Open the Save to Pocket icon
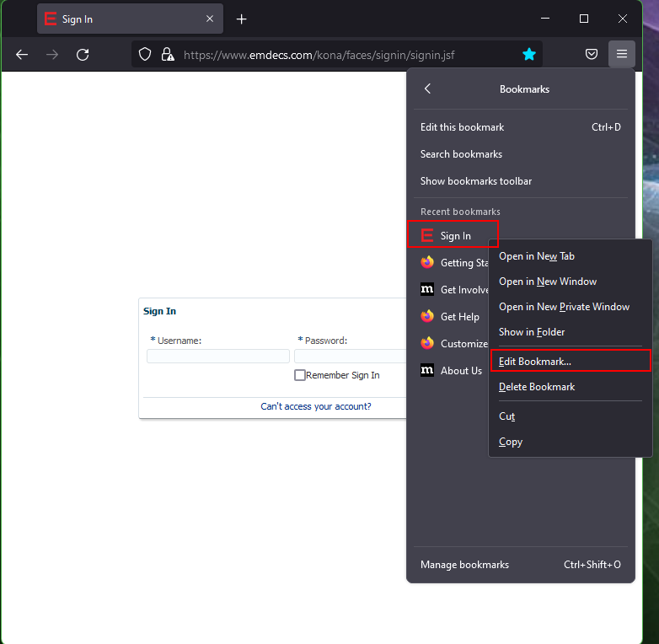659x644 pixels. coord(592,54)
